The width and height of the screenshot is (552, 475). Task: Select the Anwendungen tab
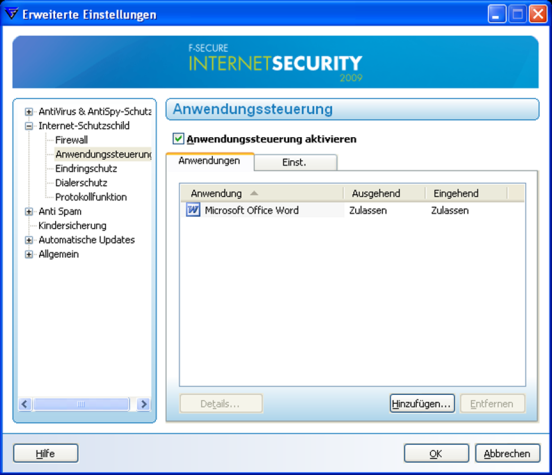click(x=209, y=161)
